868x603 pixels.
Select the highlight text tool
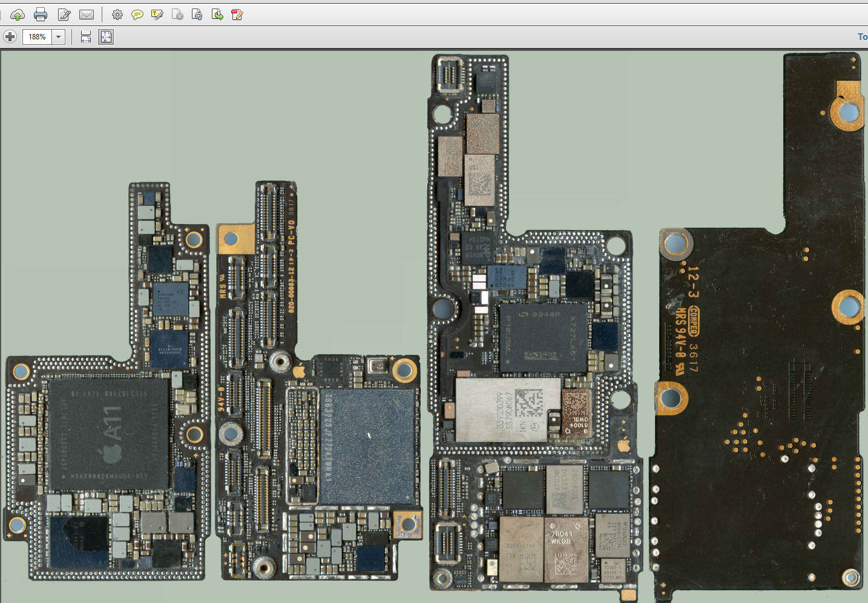coord(157,15)
